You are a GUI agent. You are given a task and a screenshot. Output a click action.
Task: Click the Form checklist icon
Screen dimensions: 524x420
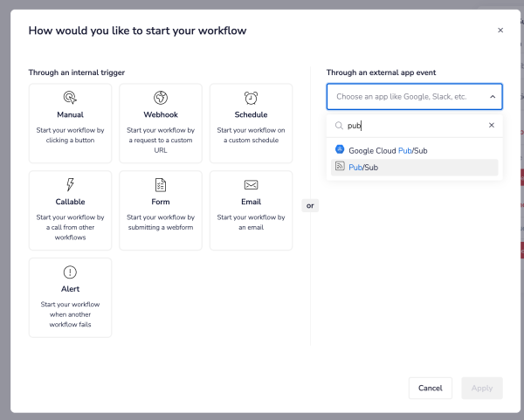coord(161,185)
